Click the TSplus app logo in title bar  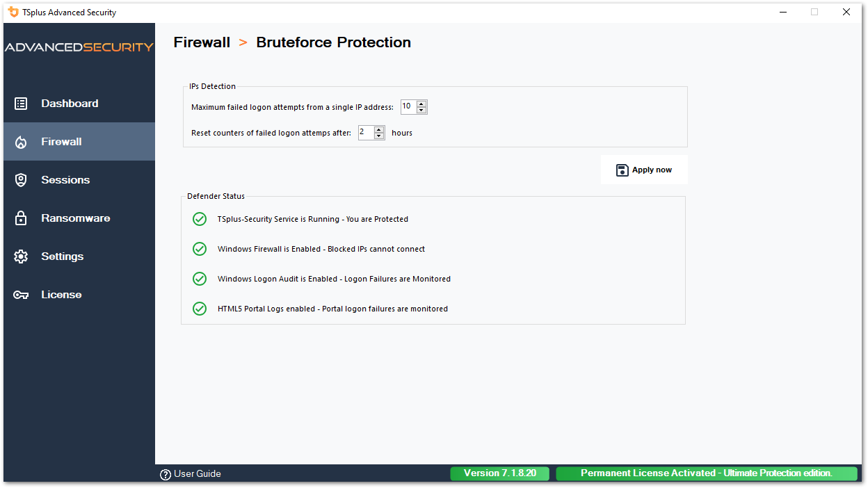pos(13,12)
